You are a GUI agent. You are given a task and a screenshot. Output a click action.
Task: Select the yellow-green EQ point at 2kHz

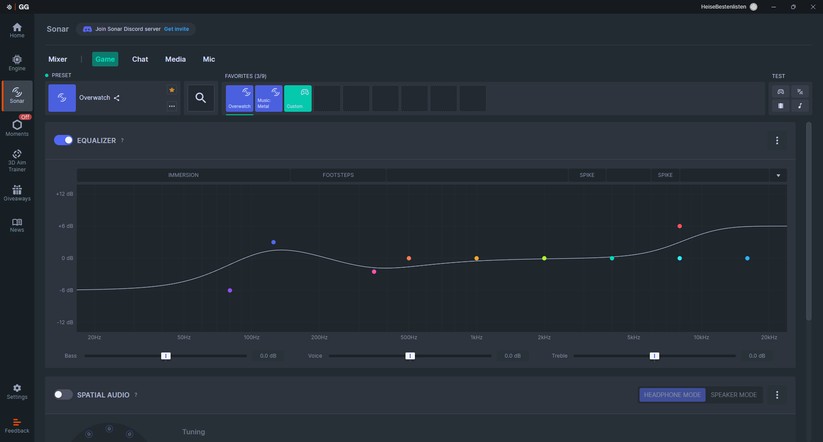tap(544, 258)
